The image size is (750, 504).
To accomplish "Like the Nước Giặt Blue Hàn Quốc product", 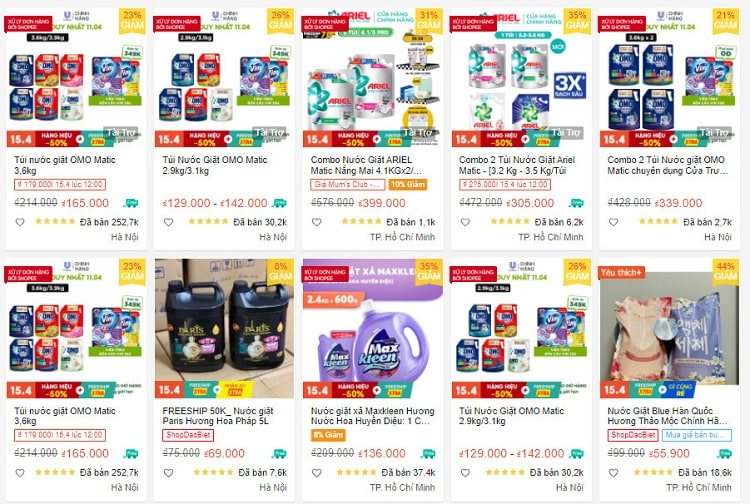I will click(x=613, y=472).
